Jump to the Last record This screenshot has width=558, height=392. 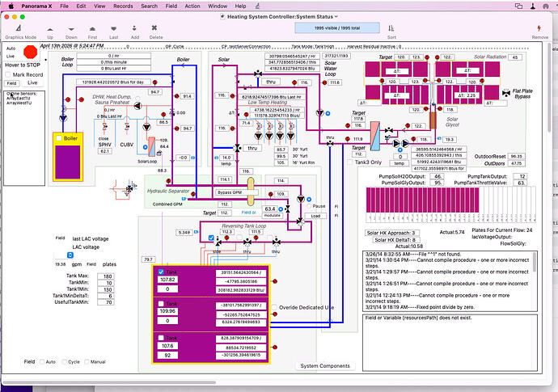(113, 32)
